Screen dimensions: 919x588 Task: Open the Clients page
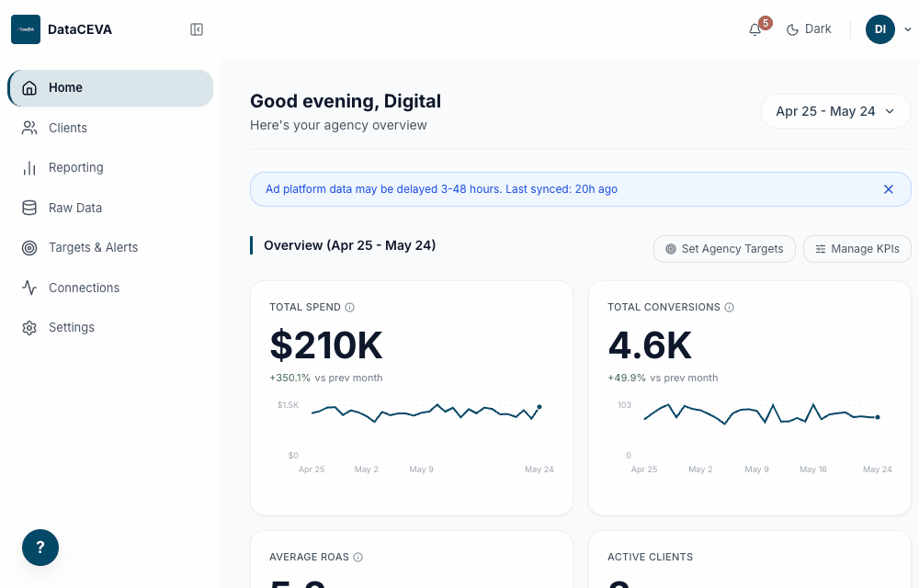(110, 128)
